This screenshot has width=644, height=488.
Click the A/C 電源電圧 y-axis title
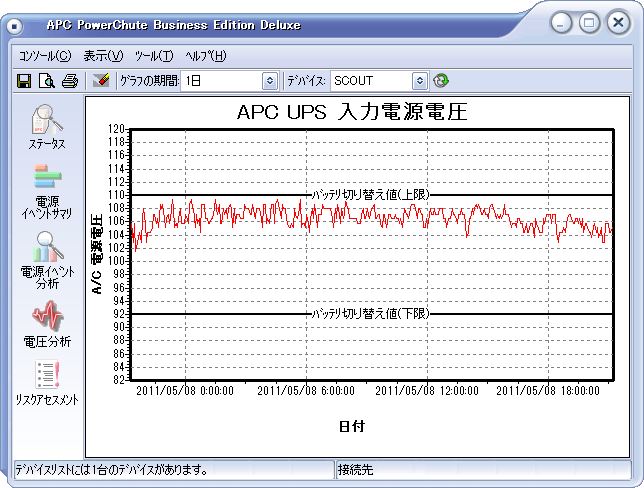(97, 254)
